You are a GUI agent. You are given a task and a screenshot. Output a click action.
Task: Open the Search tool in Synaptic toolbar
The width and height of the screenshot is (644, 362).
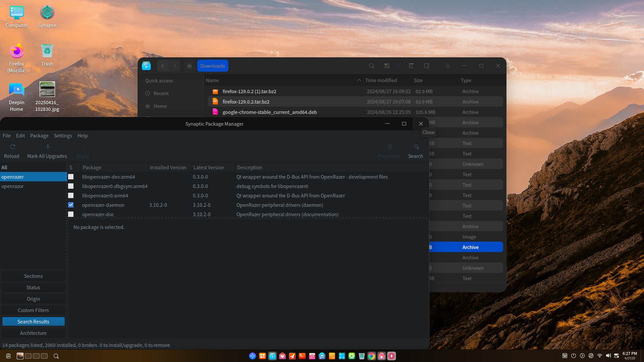pyautogui.click(x=416, y=151)
